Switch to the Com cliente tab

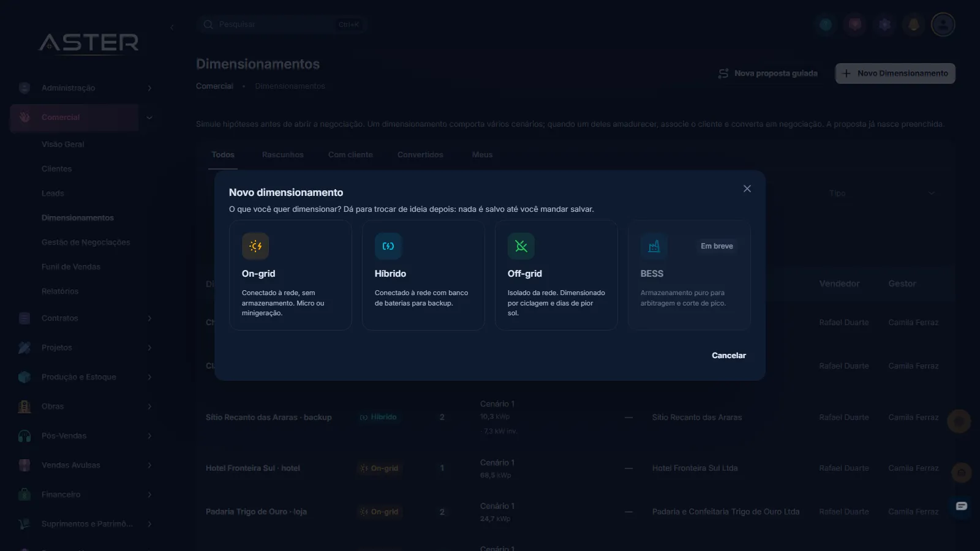coord(350,155)
